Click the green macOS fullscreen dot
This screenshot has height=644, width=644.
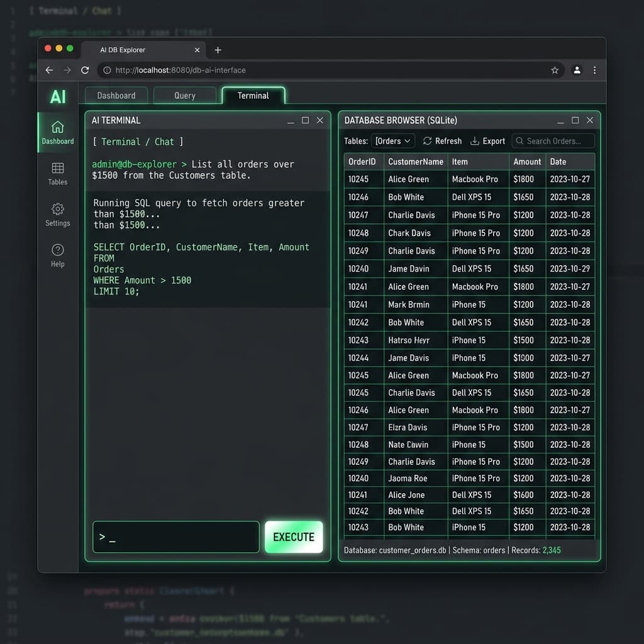(70, 48)
